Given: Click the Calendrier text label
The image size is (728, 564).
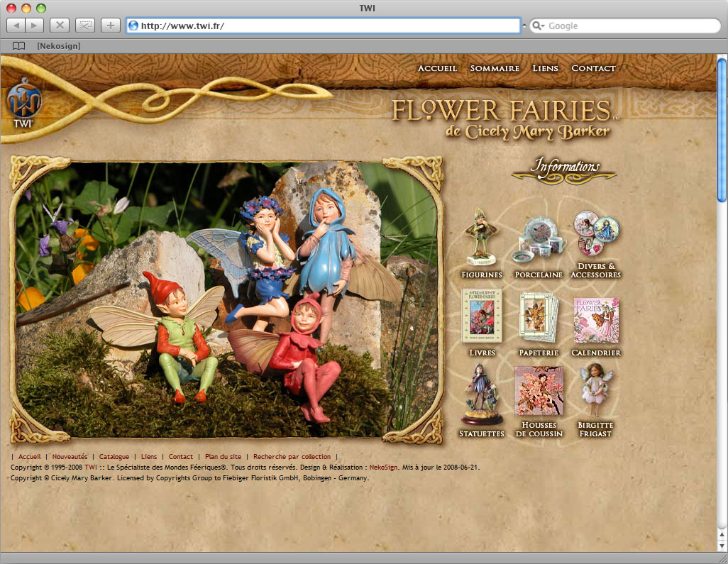Looking at the screenshot, I should coord(596,353).
